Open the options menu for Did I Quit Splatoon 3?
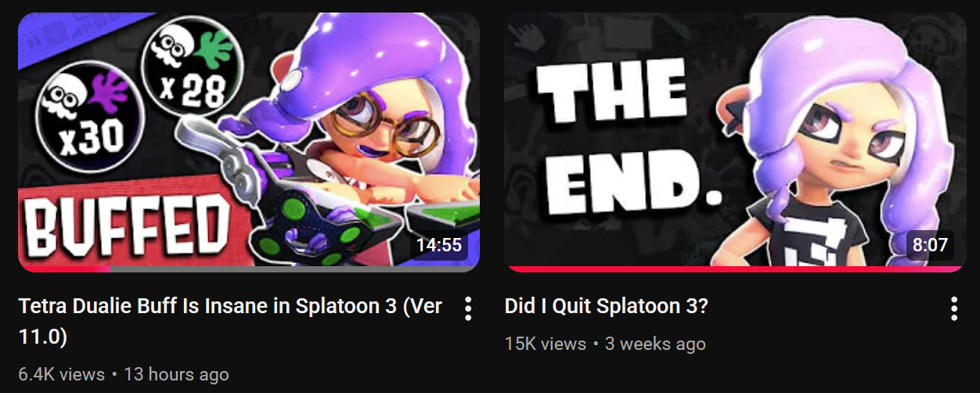This screenshot has height=393, width=980. click(x=954, y=308)
